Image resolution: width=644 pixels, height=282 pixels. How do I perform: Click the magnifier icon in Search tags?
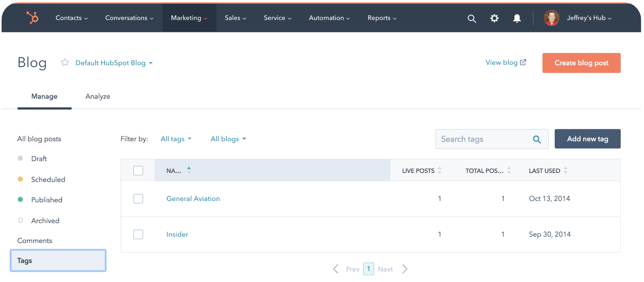(x=537, y=139)
